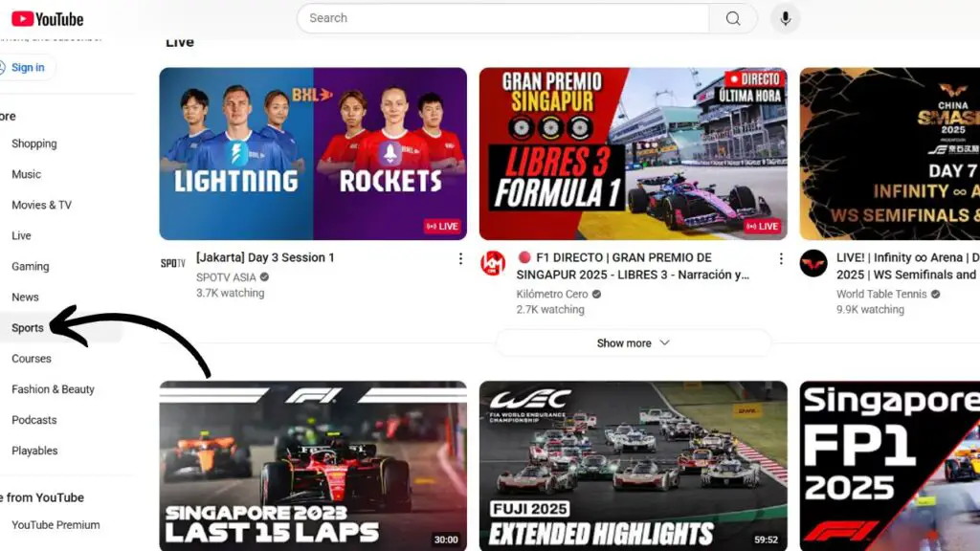This screenshot has width=980, height=551.
Task: Go to Shopping in the sidebar
Action: click(34, 143)
